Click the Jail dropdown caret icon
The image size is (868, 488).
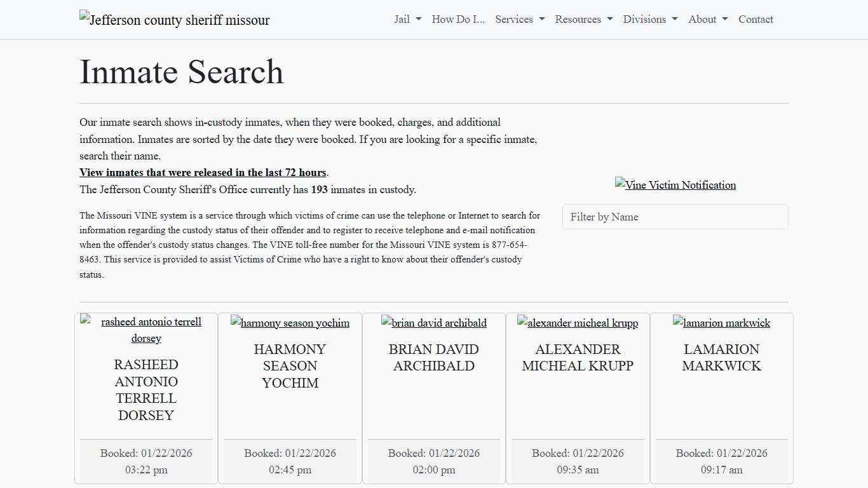click(x=417, y=19)
